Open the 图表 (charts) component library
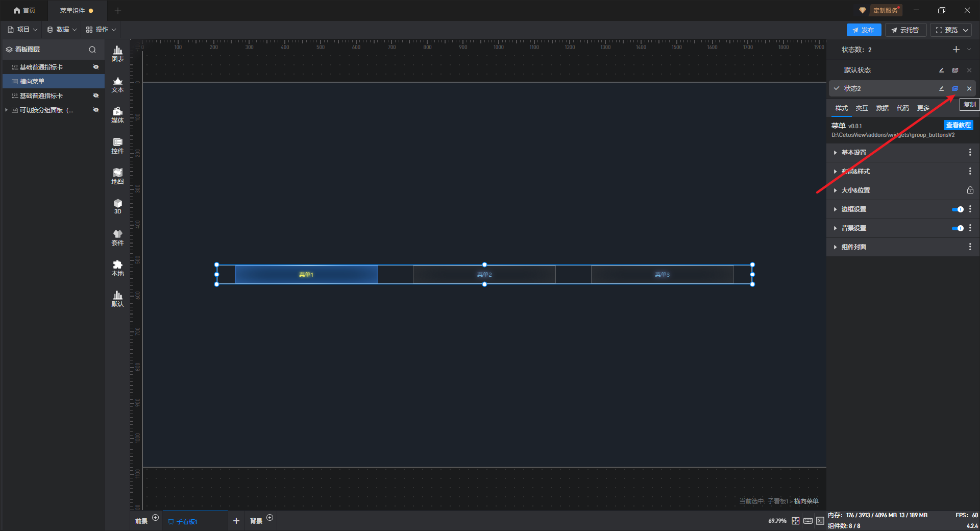980x531 pixels. 117,54
